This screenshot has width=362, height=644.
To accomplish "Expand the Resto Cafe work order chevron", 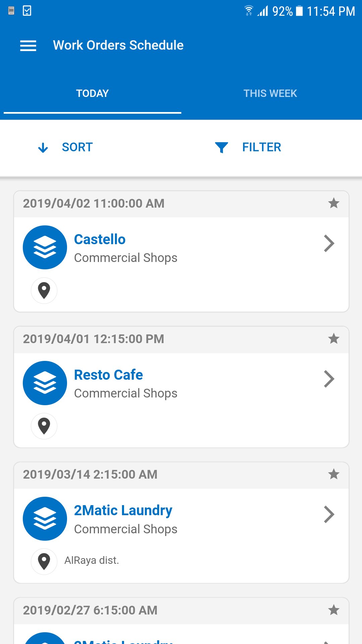I will point(329,379).
